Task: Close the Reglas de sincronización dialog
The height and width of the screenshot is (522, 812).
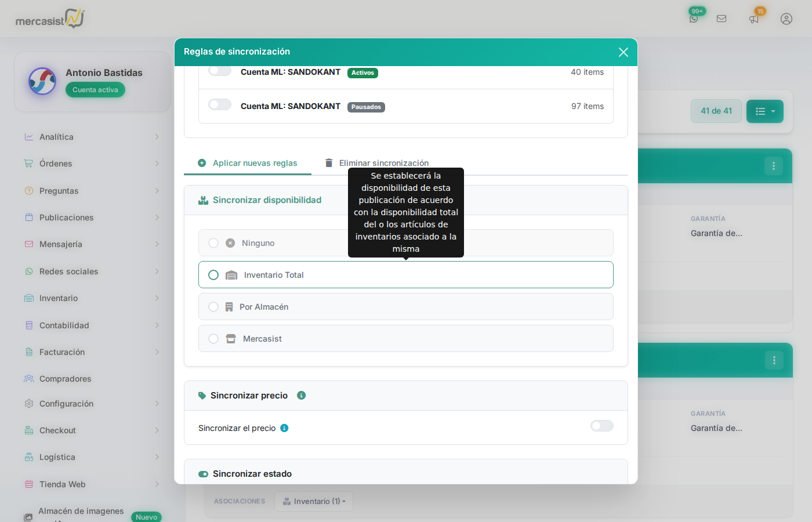Action: 623,52
